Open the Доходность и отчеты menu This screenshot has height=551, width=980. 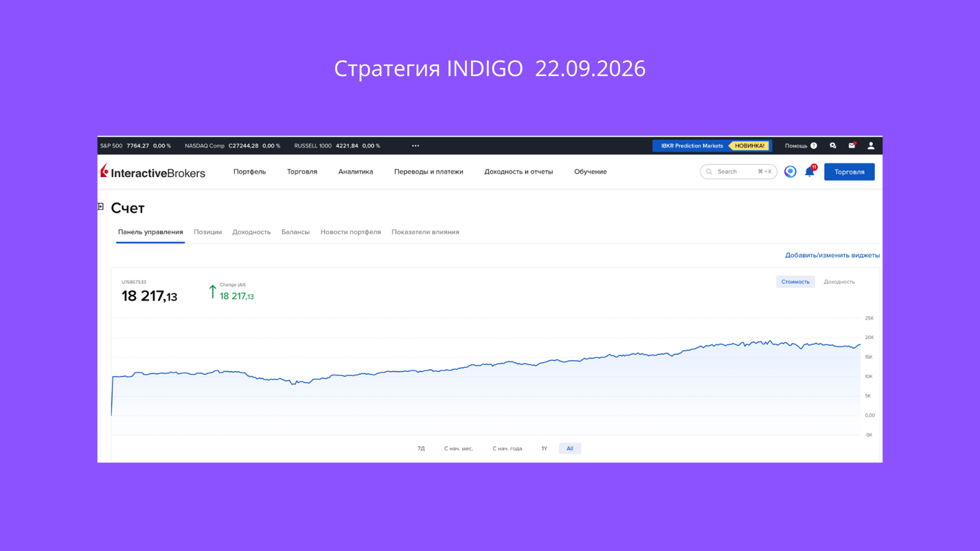[519, 172]
